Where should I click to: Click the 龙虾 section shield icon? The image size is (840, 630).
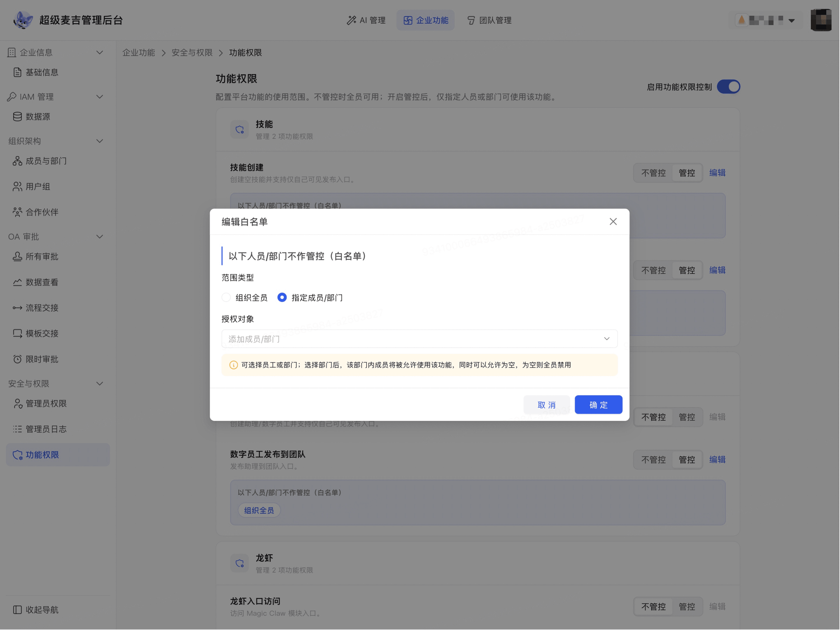click(240, 564)
